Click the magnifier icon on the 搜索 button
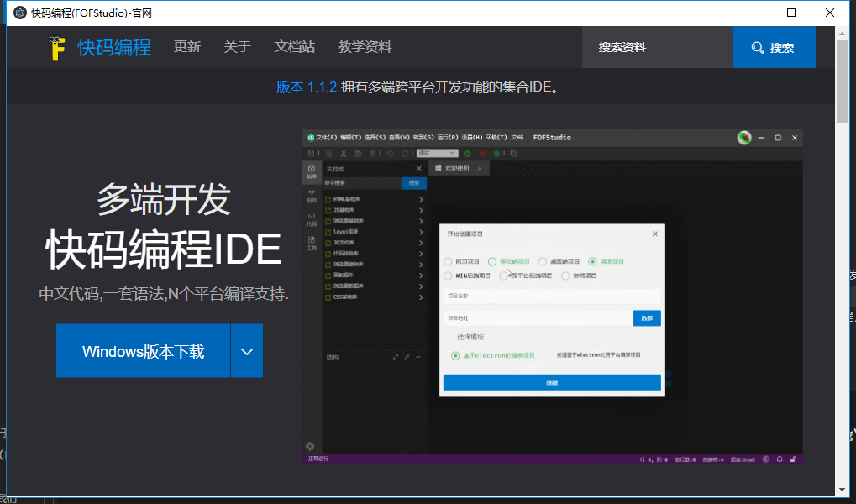This screenshot has height=504, width=856. 757,48
